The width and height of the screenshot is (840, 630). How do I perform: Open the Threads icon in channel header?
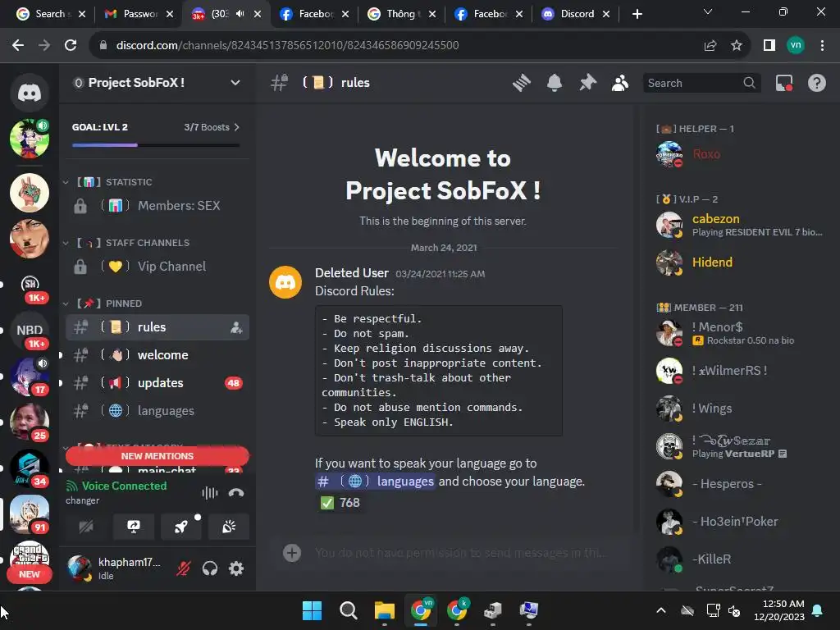point(521,83)
